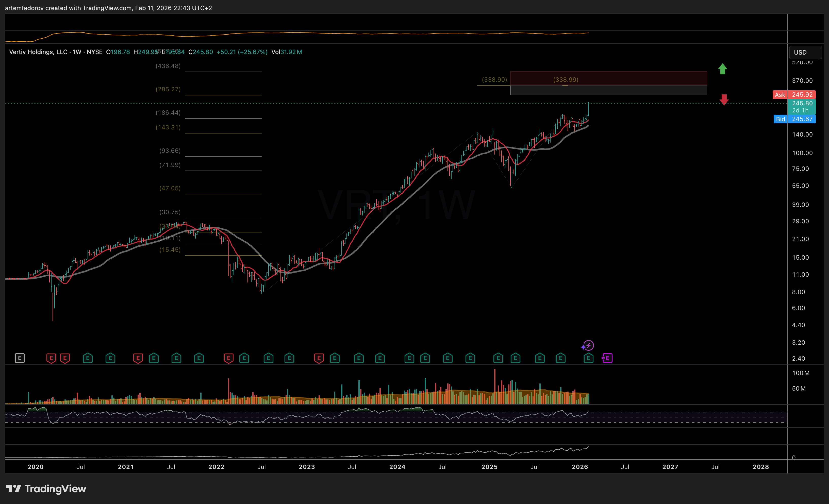Screen dimensions: 829x504
Task: Click the artemfedorov created with TradingView.com caption
Action: tap(108, 8)
